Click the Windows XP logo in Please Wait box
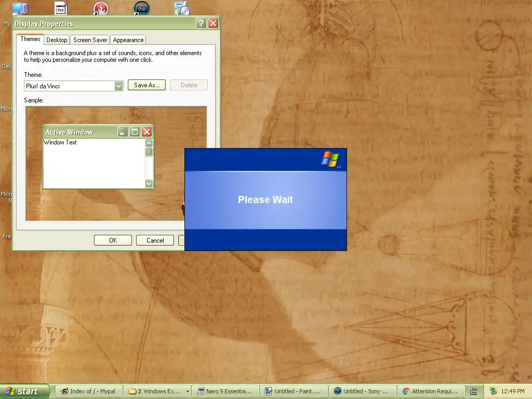 330,159
